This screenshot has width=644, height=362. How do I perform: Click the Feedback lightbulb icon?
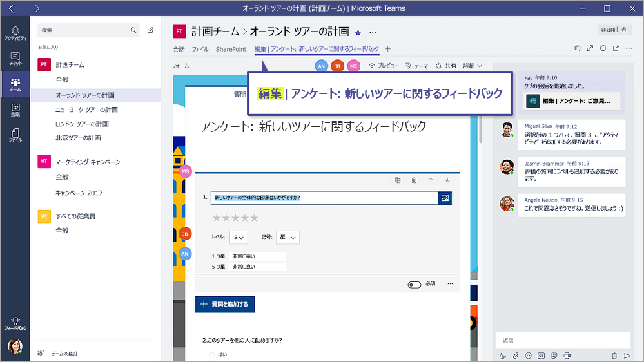pyautogui.click(x=15, y=323)
